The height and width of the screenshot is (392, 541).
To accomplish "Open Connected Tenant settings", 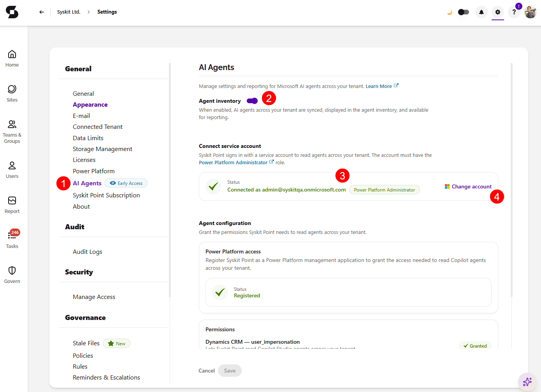I will pyautogui.click(x=98, y=127).
